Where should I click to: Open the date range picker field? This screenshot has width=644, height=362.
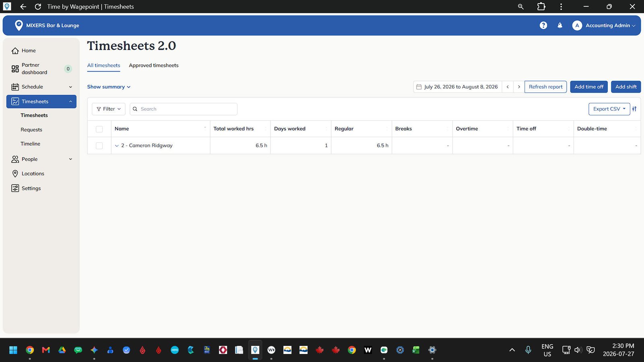pos(457,87)
